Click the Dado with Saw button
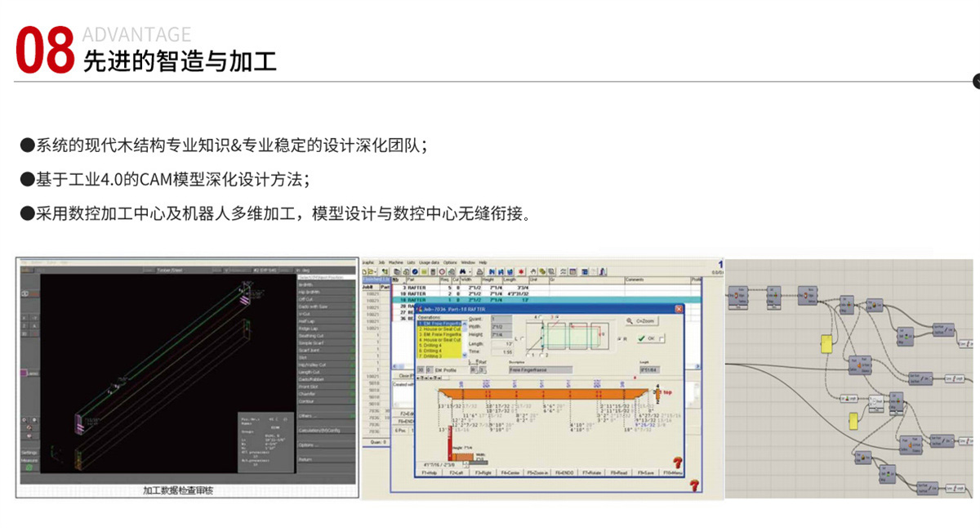980x528 pixels. click(327, 307)
